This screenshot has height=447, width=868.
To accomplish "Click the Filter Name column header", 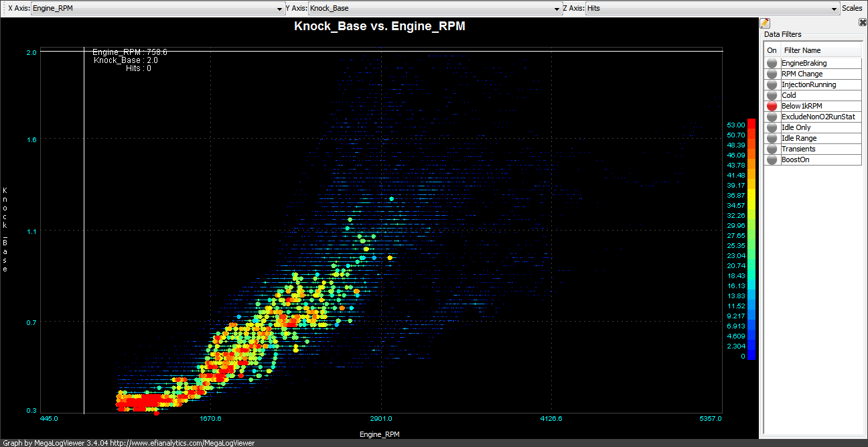I will [820, 50].
